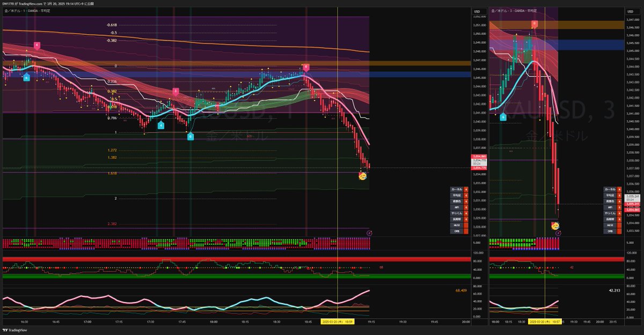The image size is (644, 335).
Task: Click the 42.213 oscillator value
Action: click(x=614, y=291)
